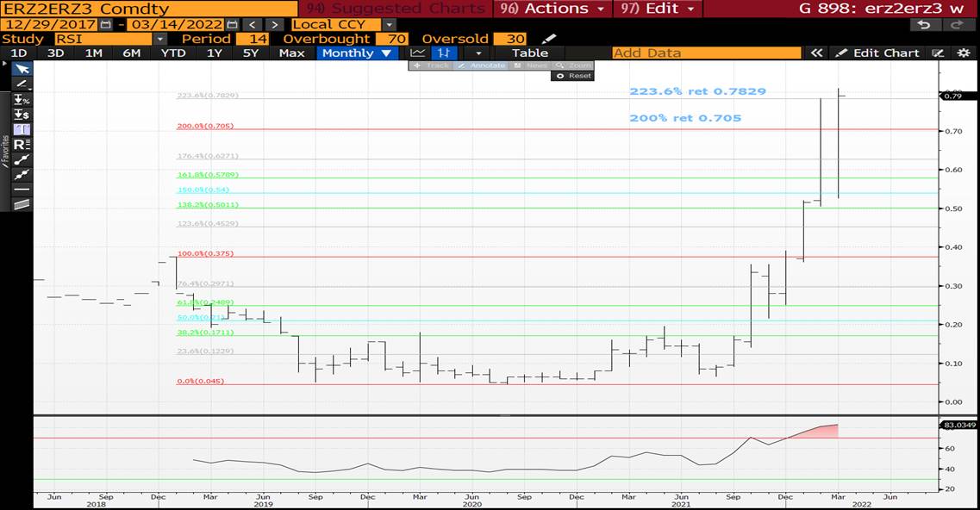Viewport: 980px width, 510px height.
Task: Click the 100.0%(0.375) Fibonacci label
Action: pyautogui.click(x=205, y=254)
